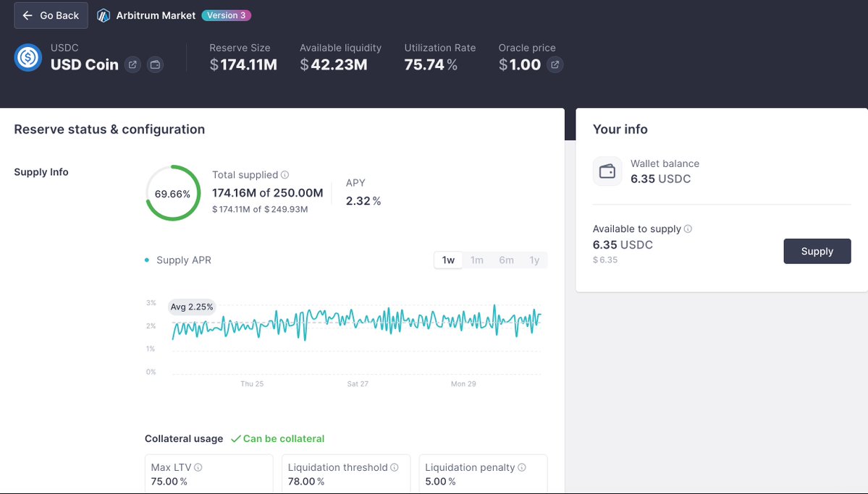Select the 6m chart range
Viewport: 868px width, 494px height.
[506, 260]
